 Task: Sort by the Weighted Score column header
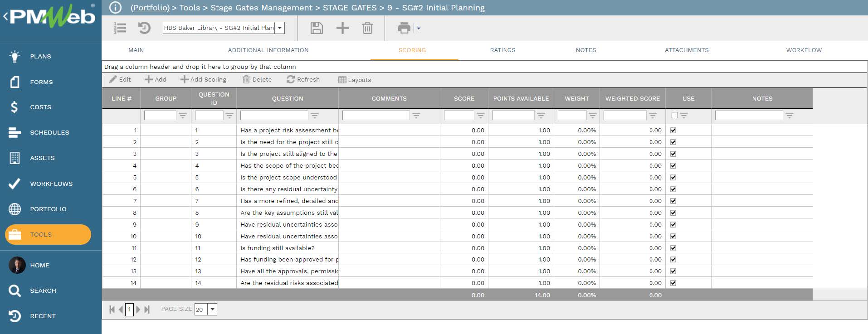(632, 98)
